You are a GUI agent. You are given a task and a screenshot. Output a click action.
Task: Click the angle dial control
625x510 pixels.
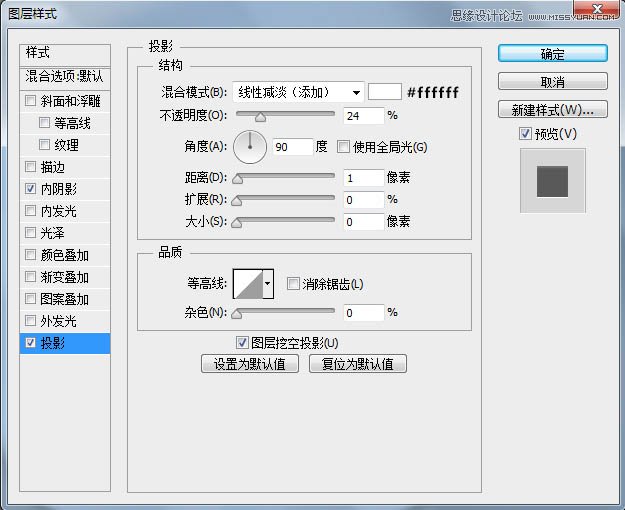[250, 147]
